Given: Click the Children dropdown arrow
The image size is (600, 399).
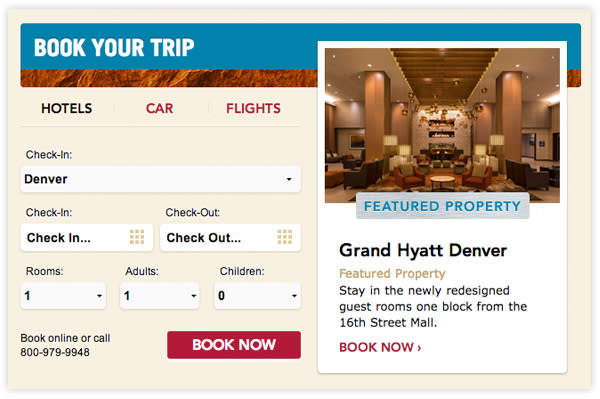Looking at the screenshot, I should click(294, 296).
